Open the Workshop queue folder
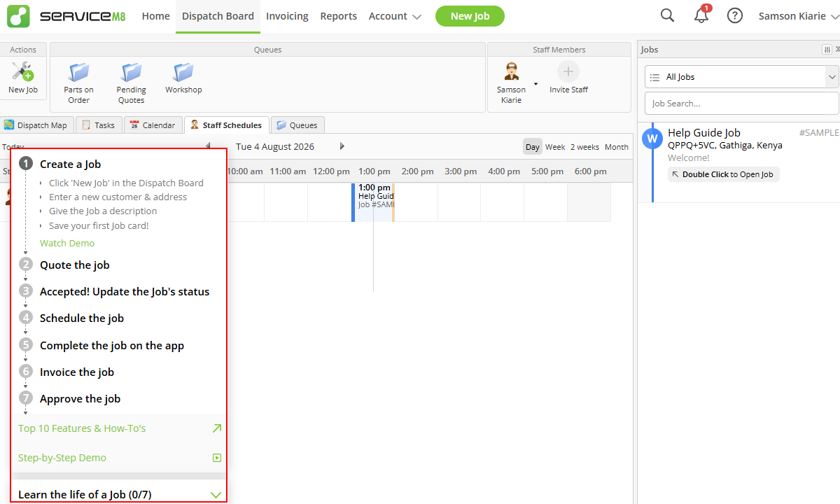 (x=183, y=72)
